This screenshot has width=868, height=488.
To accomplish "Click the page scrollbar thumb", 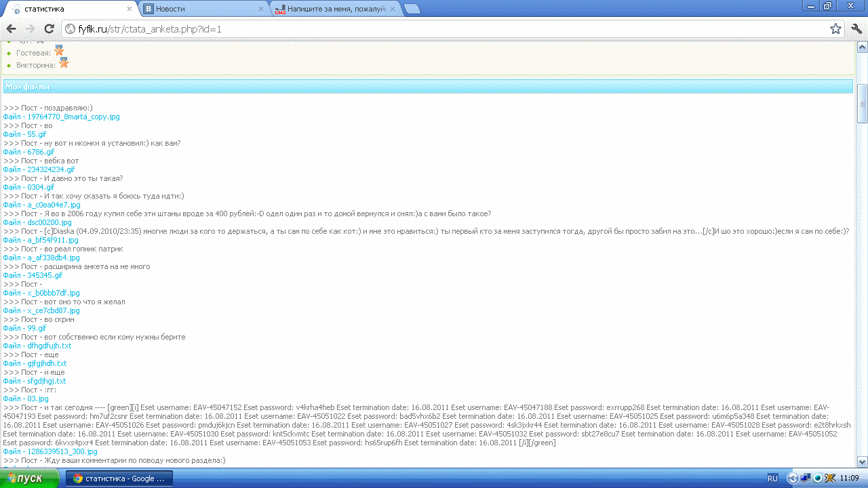I will click(862, 104).
